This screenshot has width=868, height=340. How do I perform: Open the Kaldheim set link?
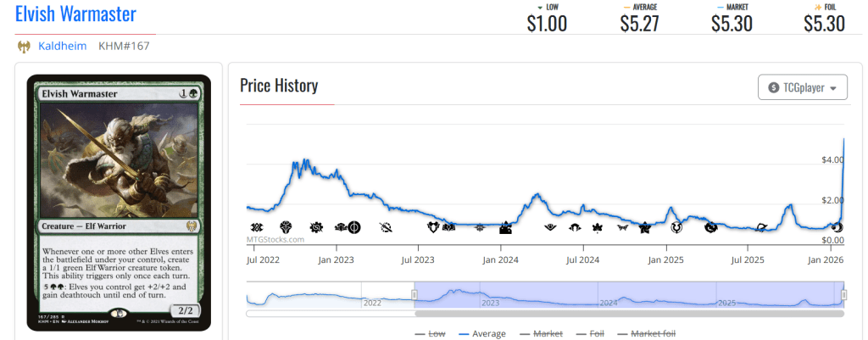62,47
